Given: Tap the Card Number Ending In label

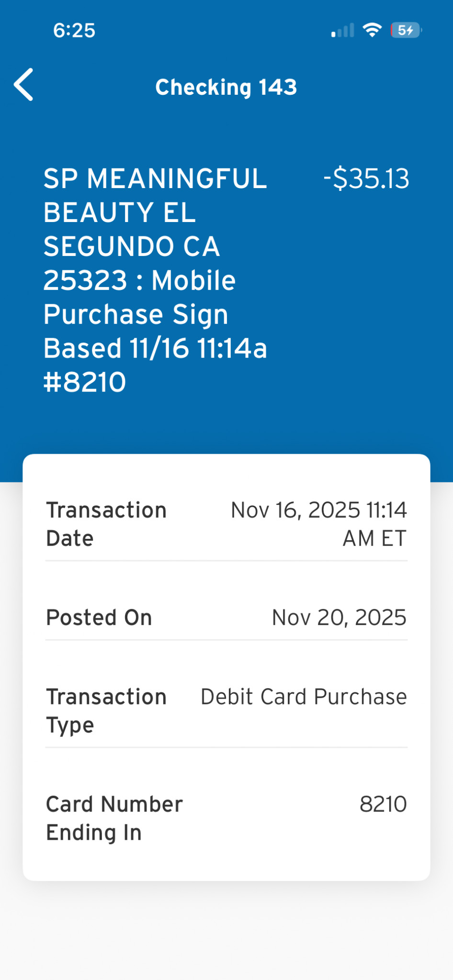Looking at the screenshot, I should click(x=114, y=818).
